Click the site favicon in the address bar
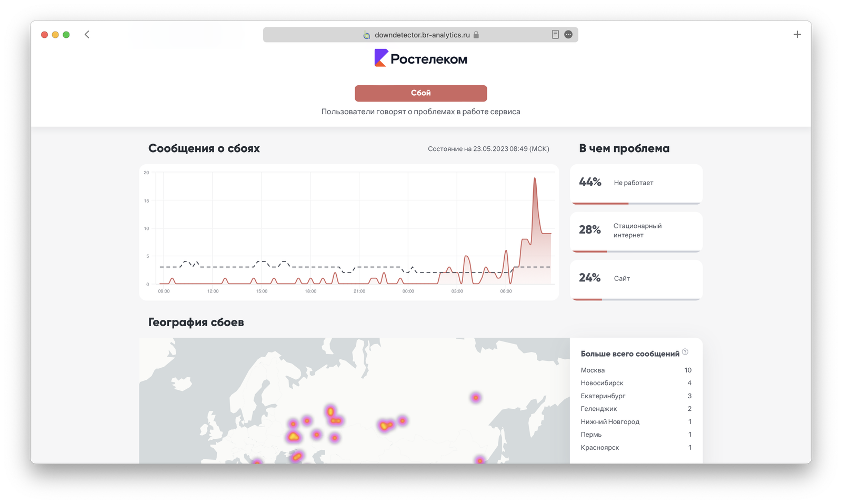The width and height of the screenshot is (842, 504). (367, 35)
